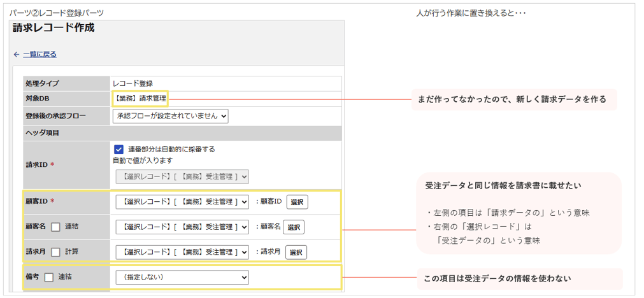Click the レコード登録 processing type value
644x298 pixels.
(132, 83)
